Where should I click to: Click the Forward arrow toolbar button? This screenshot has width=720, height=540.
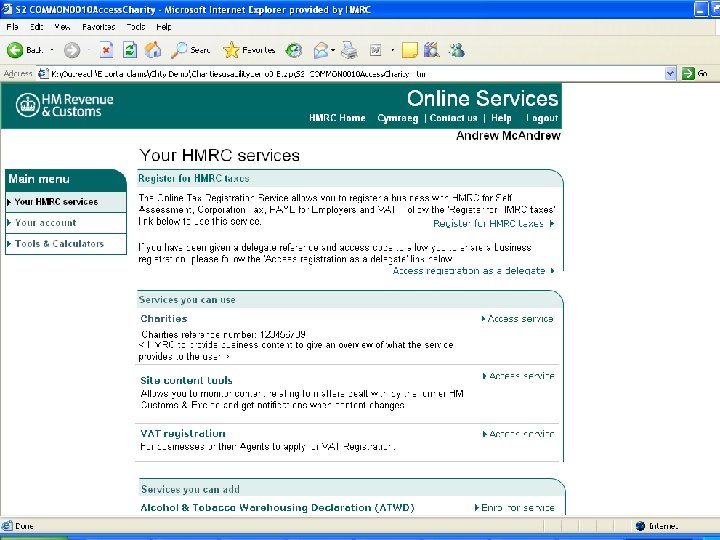coord(72,50)
